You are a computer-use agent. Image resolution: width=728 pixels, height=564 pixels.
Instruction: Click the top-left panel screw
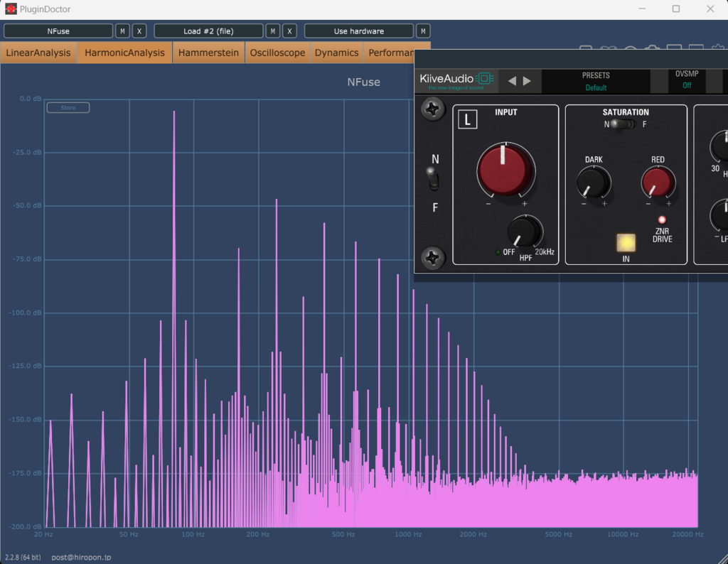[x=433, y=109]
